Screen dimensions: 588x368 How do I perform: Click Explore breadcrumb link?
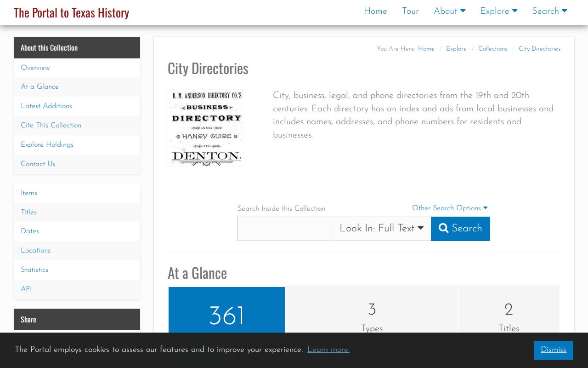point(456,49)
